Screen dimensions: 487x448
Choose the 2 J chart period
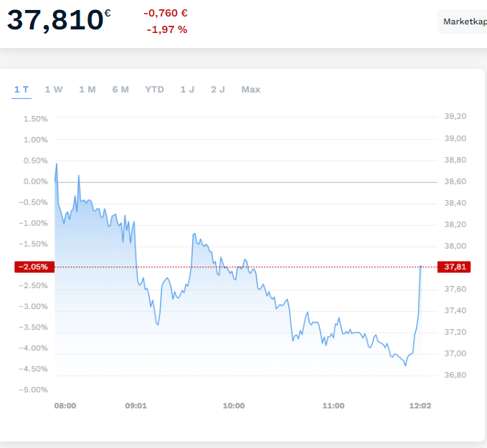218,90
